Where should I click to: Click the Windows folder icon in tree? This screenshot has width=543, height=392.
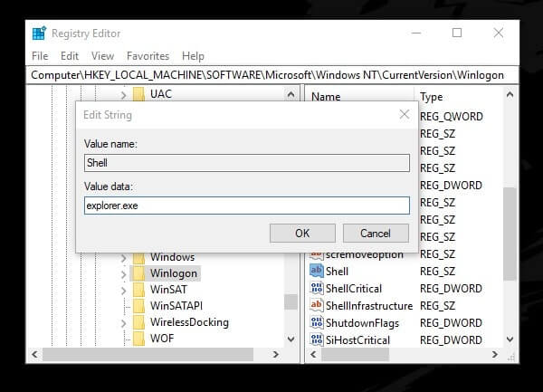138,258
